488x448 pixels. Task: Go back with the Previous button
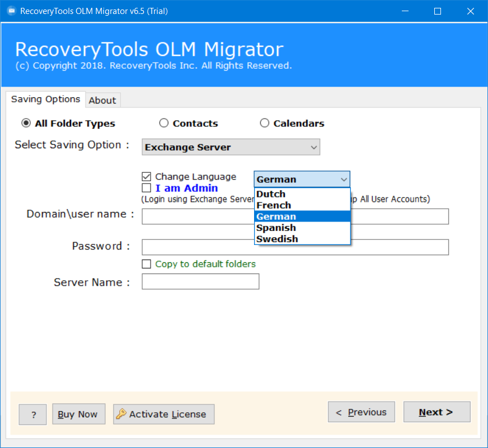click(x=362, y=412)
